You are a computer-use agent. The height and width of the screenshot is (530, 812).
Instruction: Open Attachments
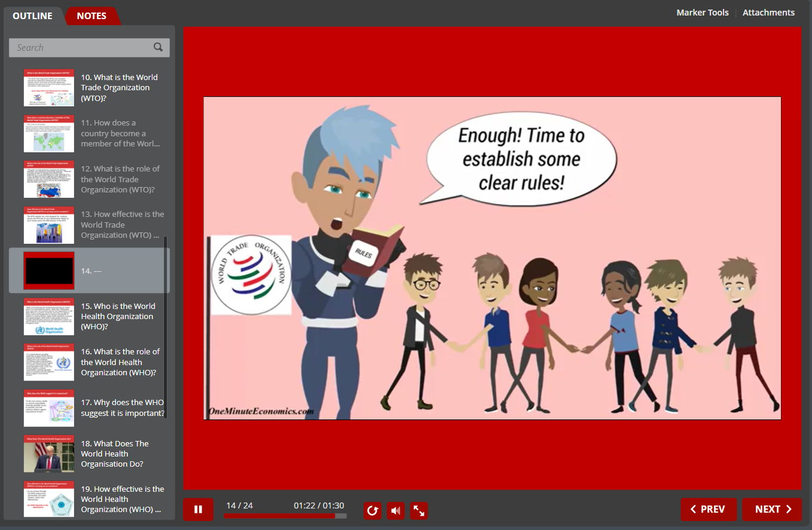coord(768,13)
